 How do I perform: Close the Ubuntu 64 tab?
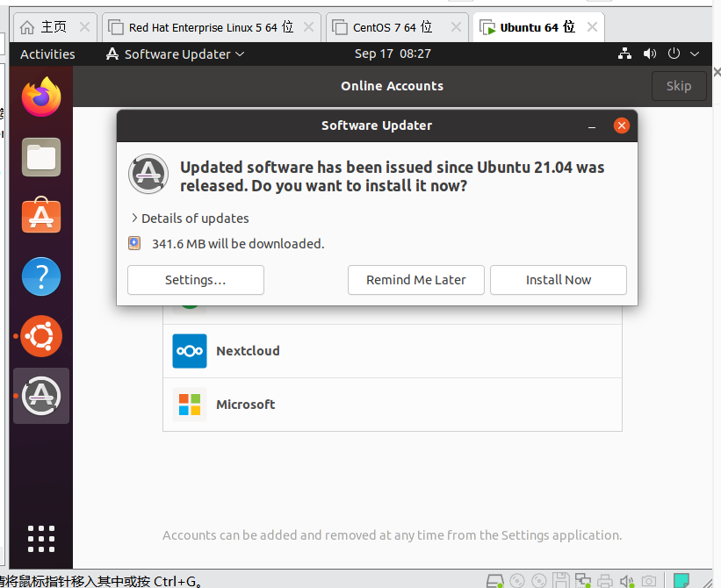(x=592, y=27)
